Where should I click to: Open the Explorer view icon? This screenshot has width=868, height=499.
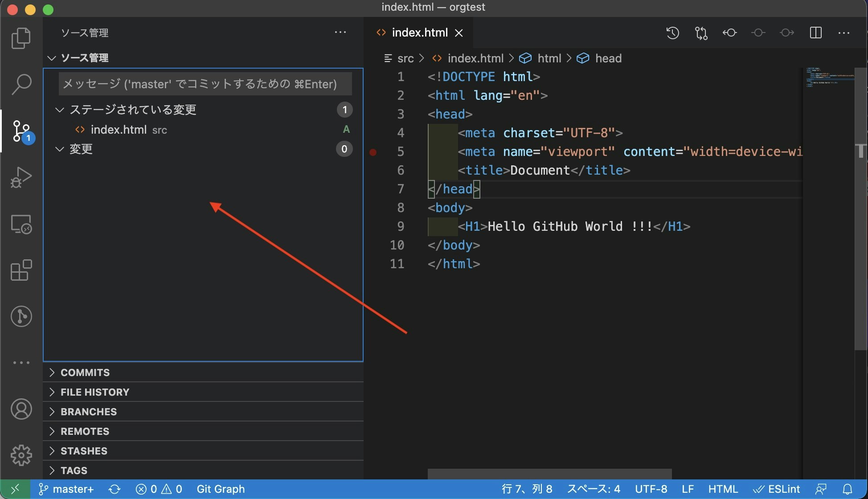point(21,38)
